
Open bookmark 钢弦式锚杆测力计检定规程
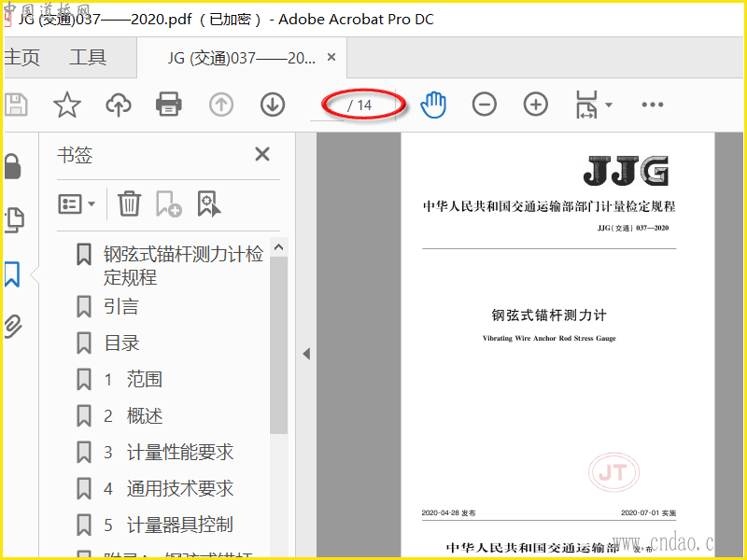click(183, 265)
